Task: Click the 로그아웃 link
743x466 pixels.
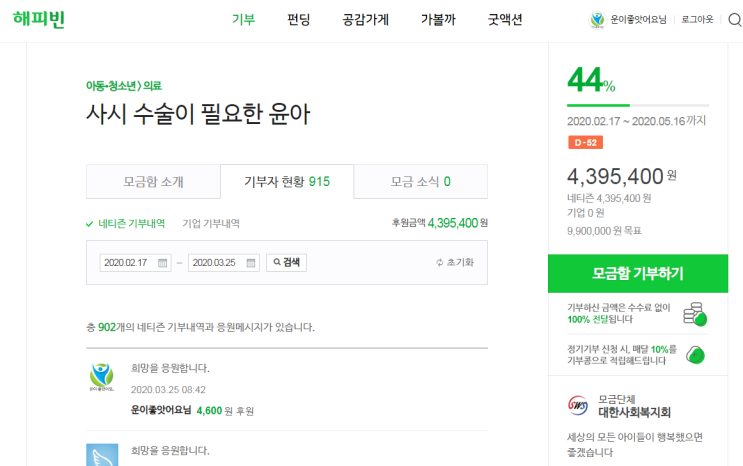Action: [697, 19]
